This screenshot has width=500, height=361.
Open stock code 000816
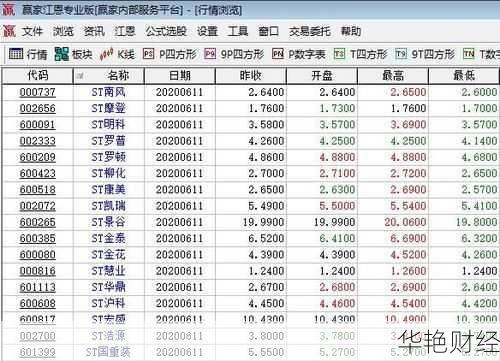pos(37,271)
